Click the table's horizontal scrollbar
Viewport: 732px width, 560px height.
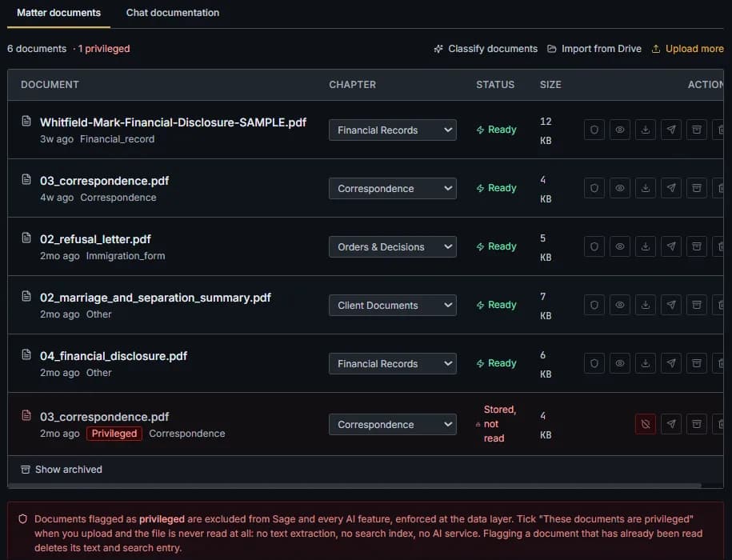[354, 486]
